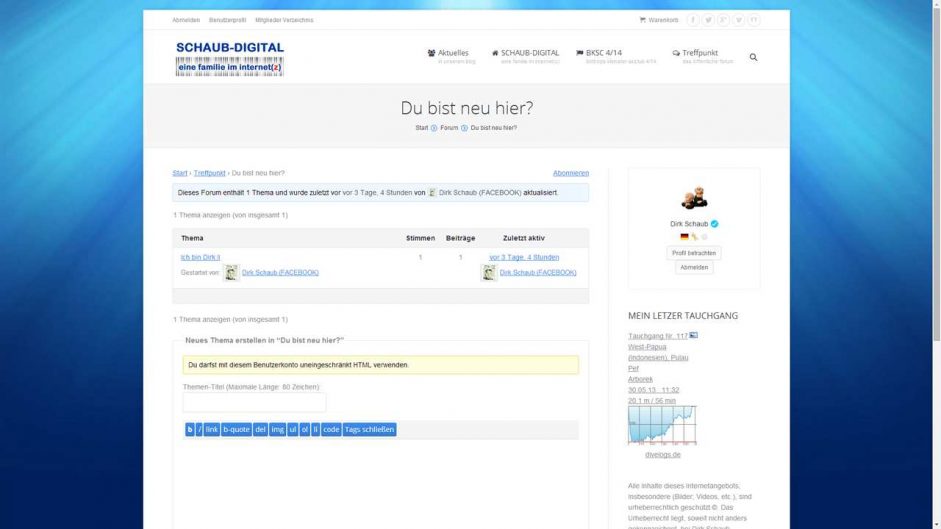Open the 'Ich bin Dirk !!' topic
This screenshot has height=529, width=941.
tap(200, 257)
